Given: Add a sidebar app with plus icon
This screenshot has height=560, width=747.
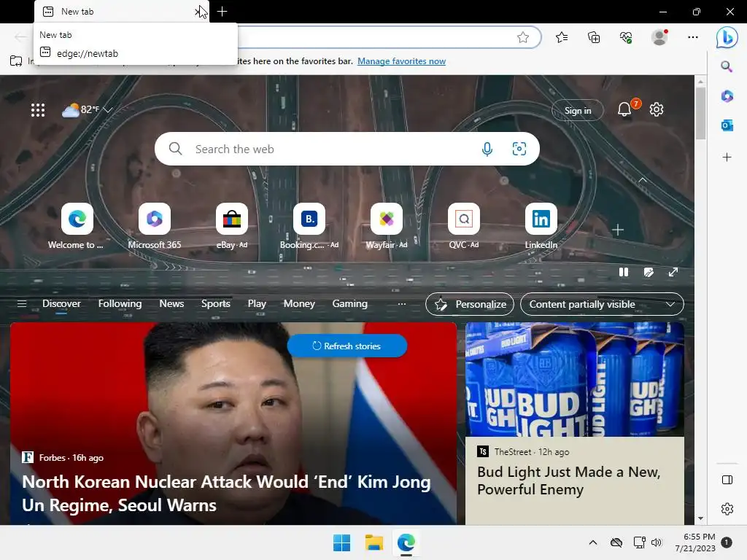Looking at the screenshot, I should coord(727,157).
